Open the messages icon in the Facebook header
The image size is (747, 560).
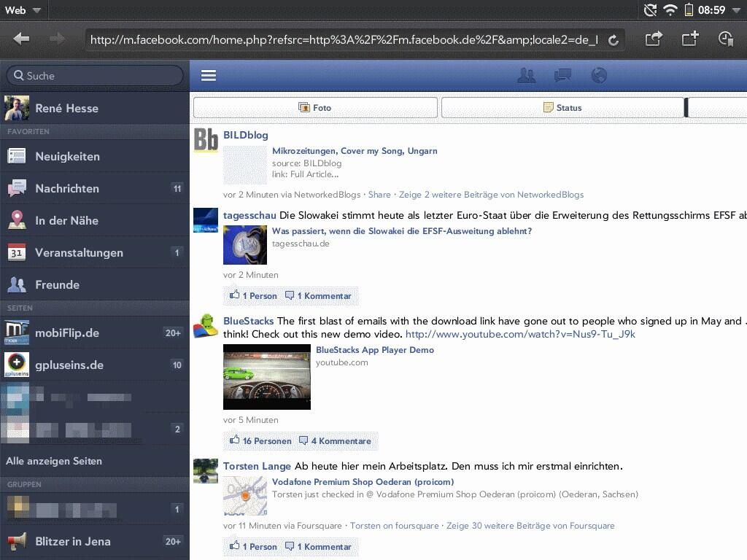click(562, 75)
